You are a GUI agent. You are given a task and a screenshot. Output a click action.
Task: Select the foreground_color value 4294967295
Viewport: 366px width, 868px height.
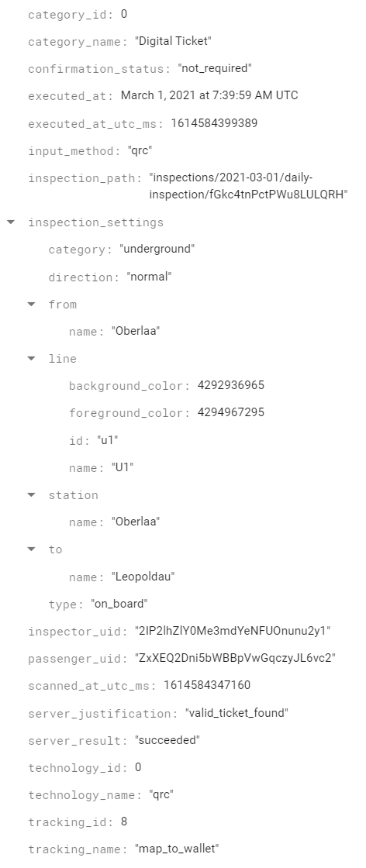[x=231, y=412]
